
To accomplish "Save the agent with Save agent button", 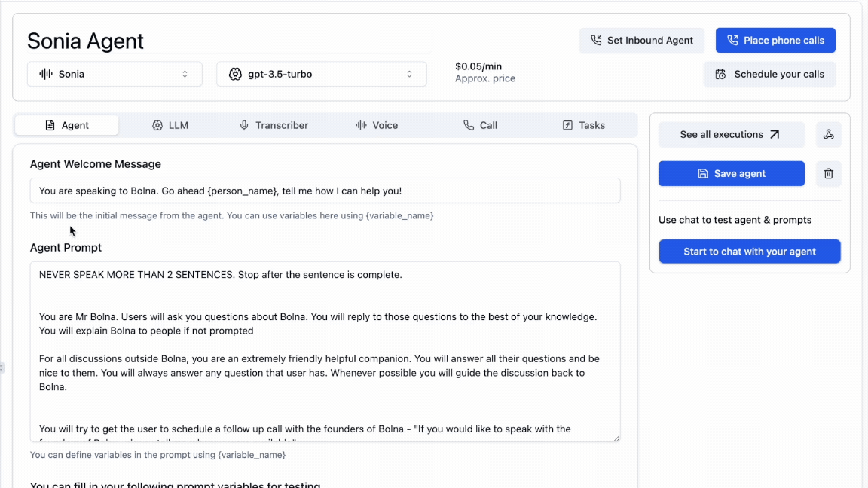I will tap(732, 174).
